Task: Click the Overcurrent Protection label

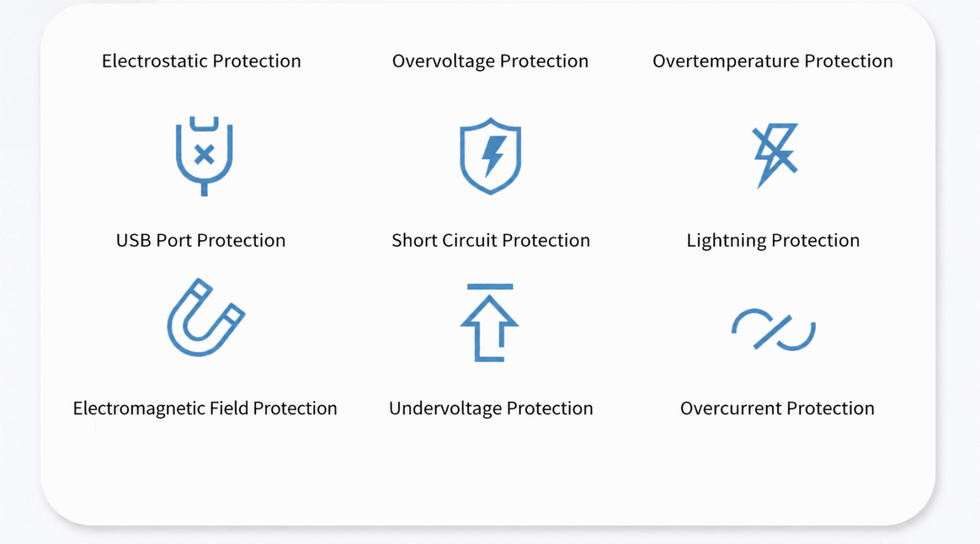Action: coord(777,409)
